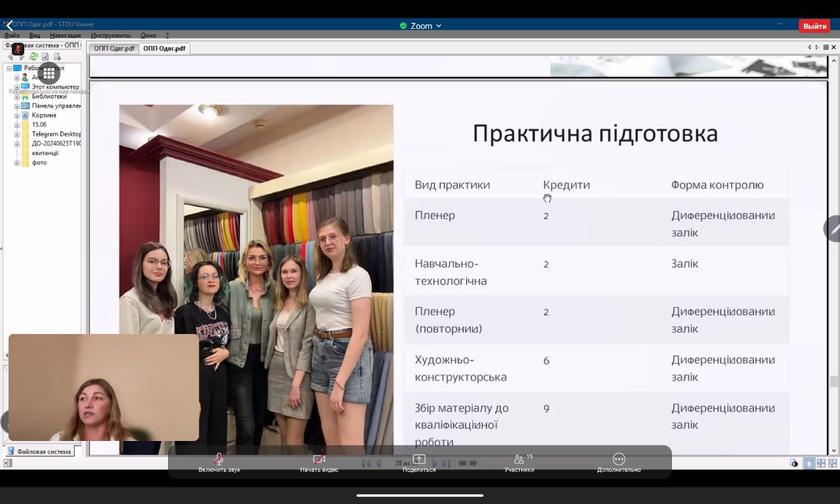Refresh the file system panel
The image size is (840, 504).
pyautogui.click(x=33, y=57)
